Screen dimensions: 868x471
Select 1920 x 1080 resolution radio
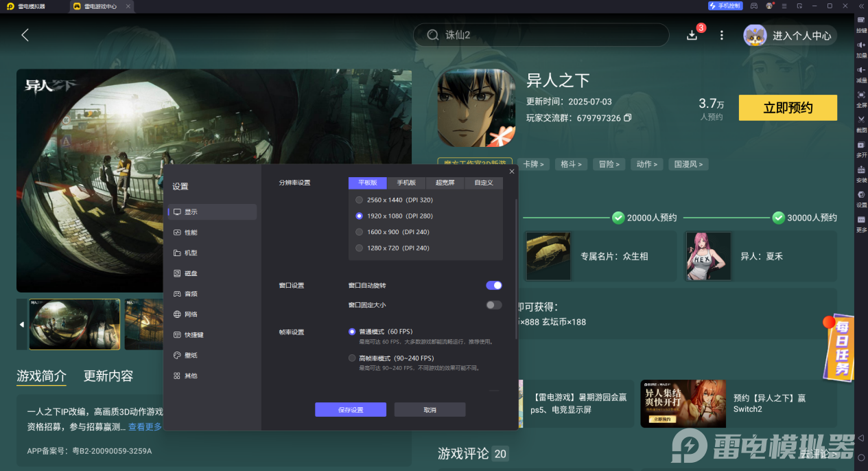pos(359,216)
